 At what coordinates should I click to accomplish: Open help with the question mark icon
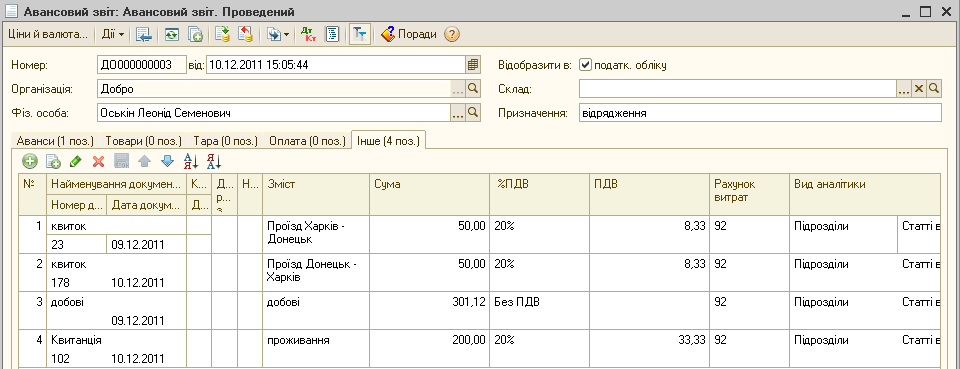451,34
